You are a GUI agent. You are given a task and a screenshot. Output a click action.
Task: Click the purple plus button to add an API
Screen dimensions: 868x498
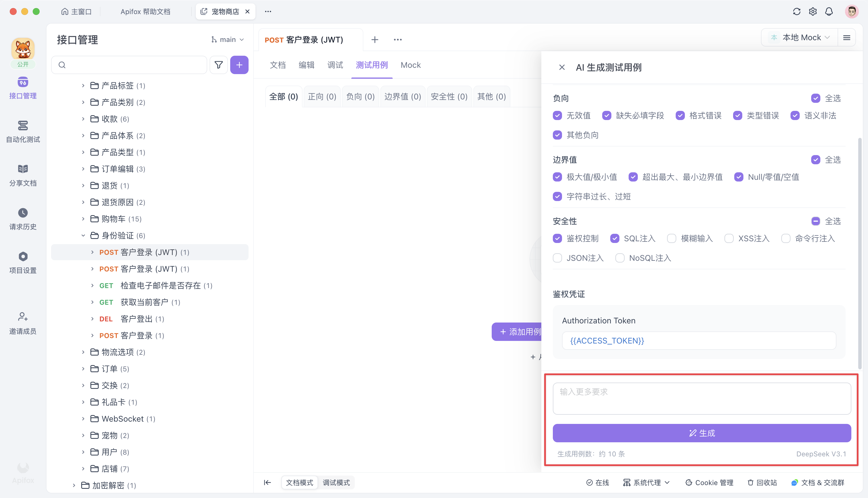(x=239, y=65)
